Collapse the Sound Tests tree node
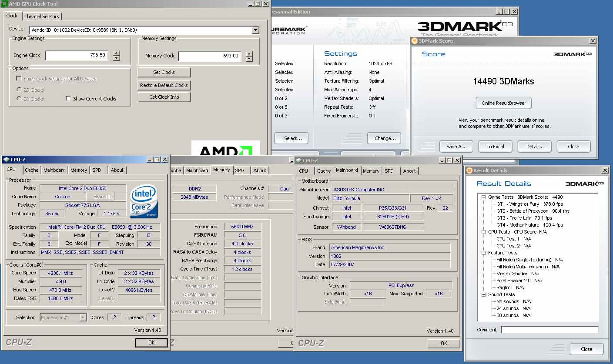 click(483, 294)
